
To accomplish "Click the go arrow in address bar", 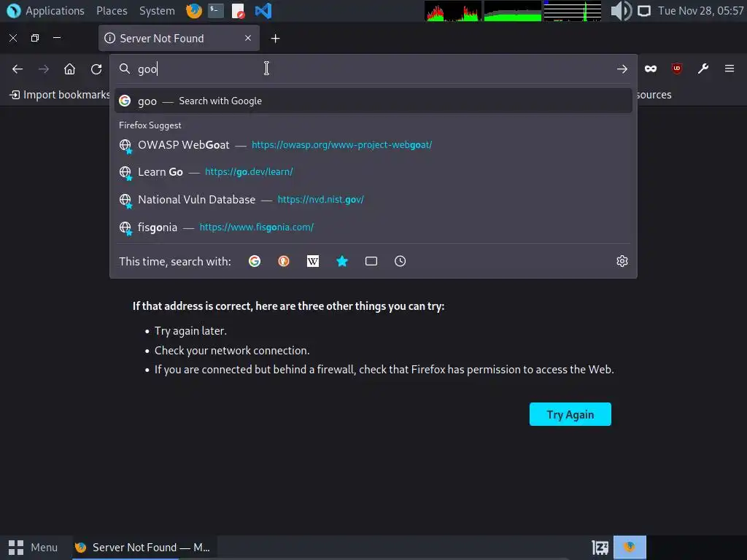I will click(622, 69).
